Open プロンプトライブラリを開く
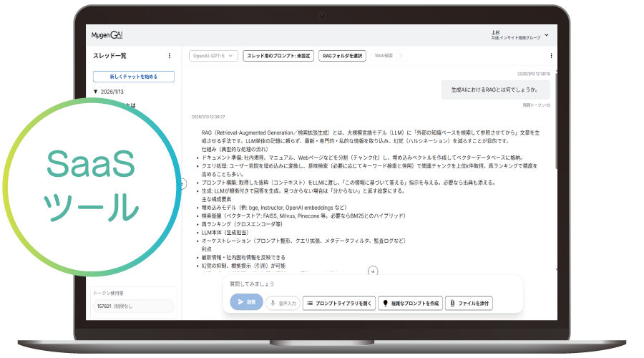644x358 pixels. 339,304
